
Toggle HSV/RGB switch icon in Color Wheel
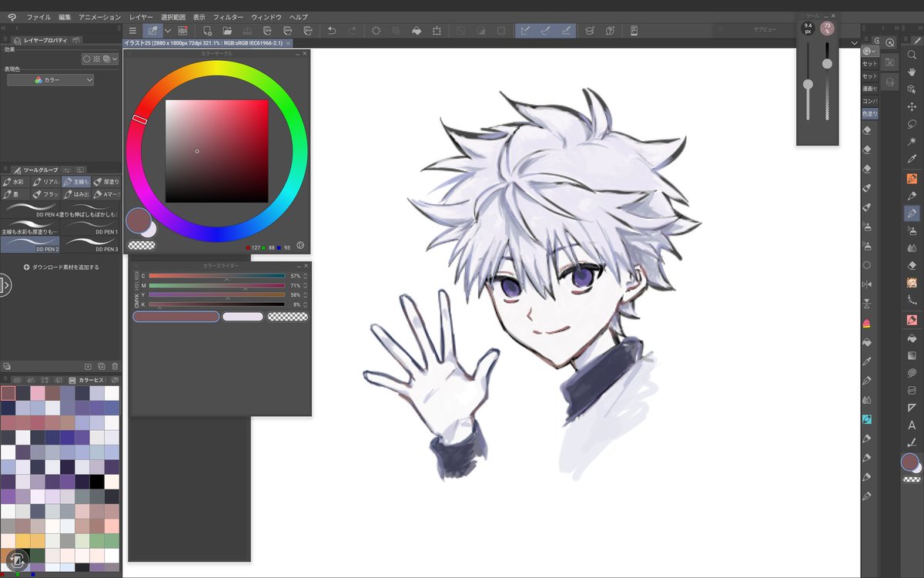(300, 246)
